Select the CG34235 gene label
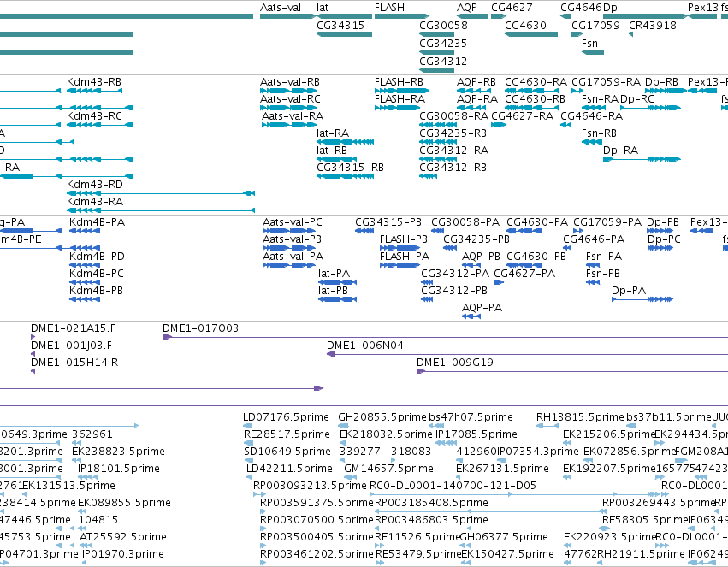 tap(443, 43)
